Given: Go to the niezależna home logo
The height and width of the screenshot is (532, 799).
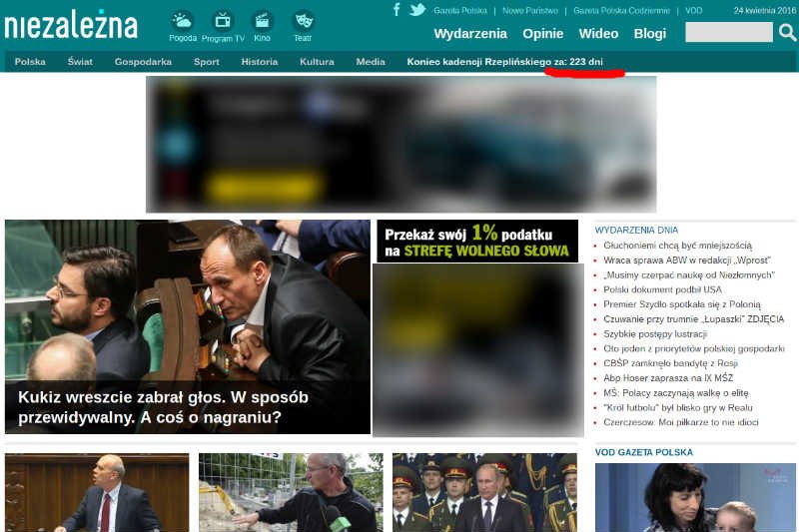Looking at the screenshot, I should point(71,24).
